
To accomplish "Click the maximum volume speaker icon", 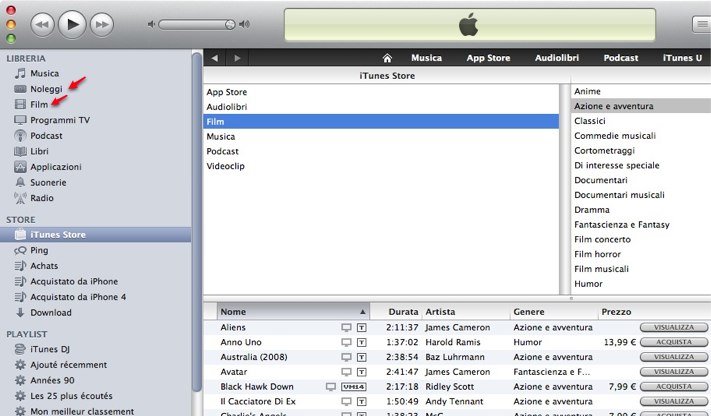I will [x=244, y=24].
